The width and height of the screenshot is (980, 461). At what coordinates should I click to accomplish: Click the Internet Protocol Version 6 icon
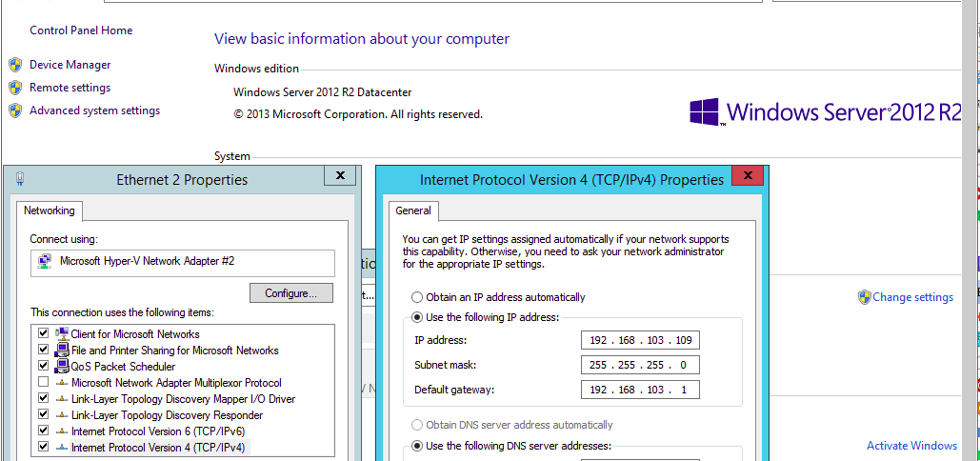click(x=62, y=431)
